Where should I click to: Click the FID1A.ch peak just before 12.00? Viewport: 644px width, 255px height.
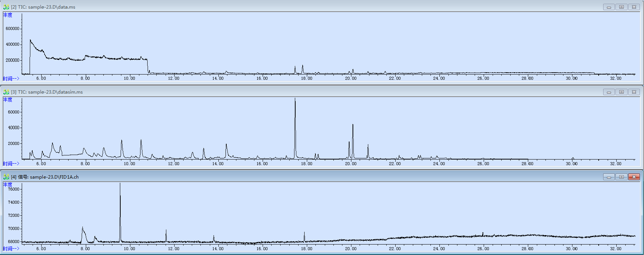166,231
